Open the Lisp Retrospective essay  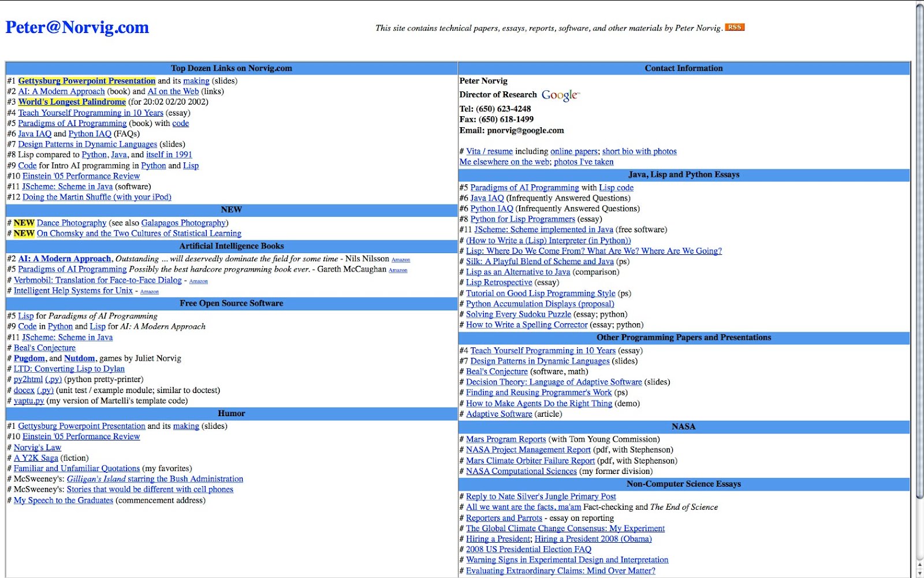pos(499,283)
